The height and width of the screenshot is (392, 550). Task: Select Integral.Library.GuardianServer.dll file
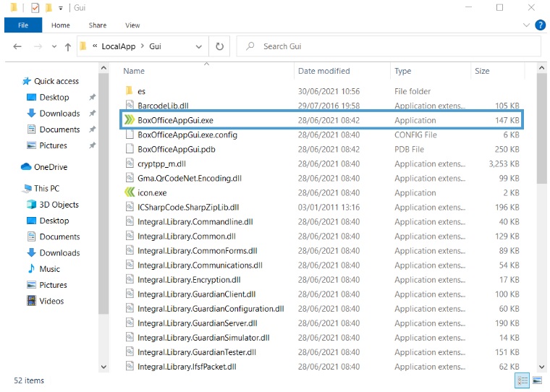[197, 323]
